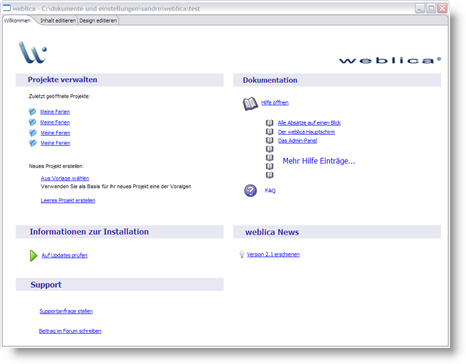Open the Inhalt editieren tab
466x364 pixels.
point(58,21)
